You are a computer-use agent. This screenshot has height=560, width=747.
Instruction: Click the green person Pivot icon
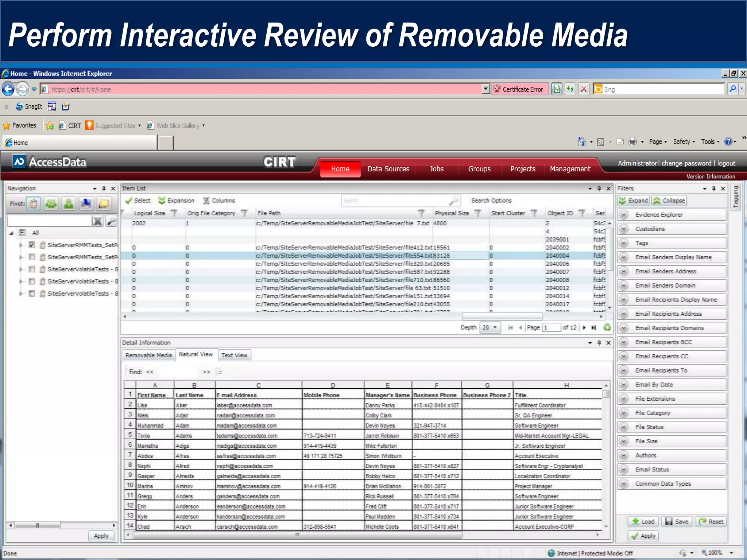pos(69,203)
